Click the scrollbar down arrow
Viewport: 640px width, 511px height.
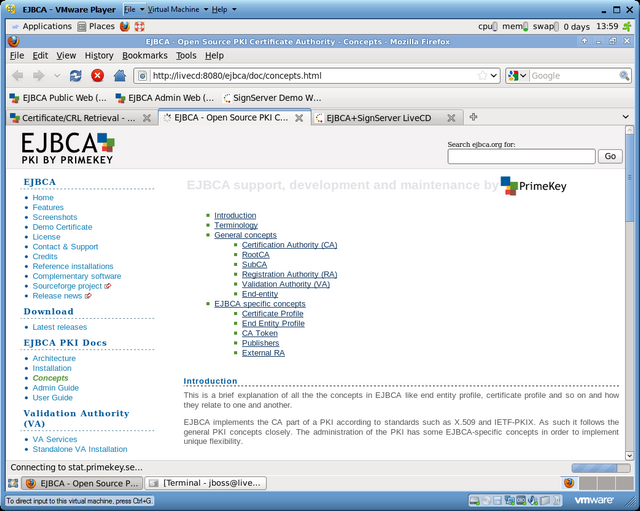coord(629,455)
